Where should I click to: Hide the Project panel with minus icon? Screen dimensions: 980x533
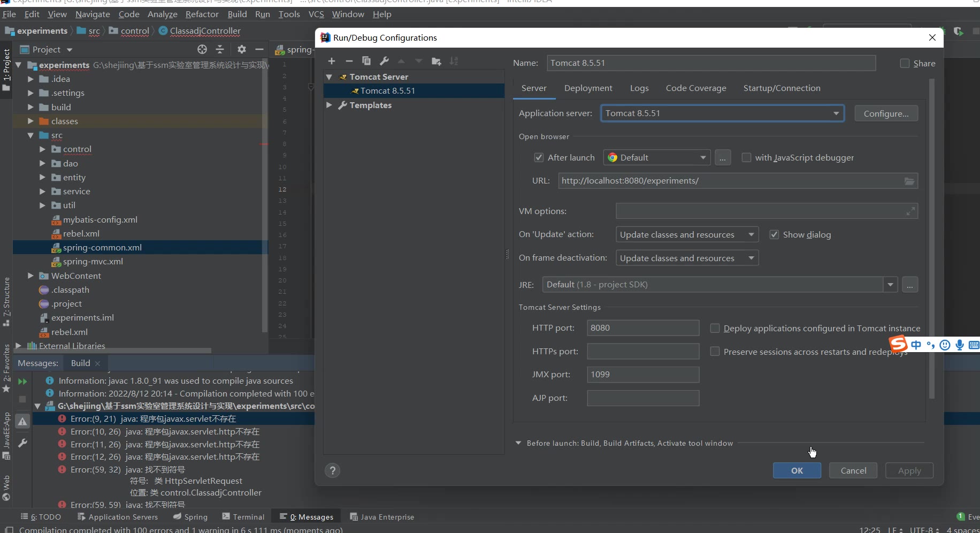(259, 49)
